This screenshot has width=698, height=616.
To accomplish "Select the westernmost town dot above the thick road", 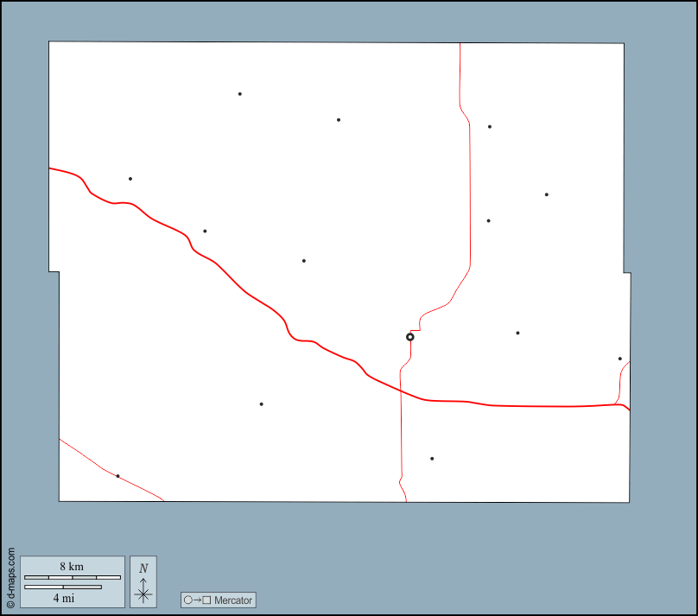I will pyautogui.click(x=130, y=179).
